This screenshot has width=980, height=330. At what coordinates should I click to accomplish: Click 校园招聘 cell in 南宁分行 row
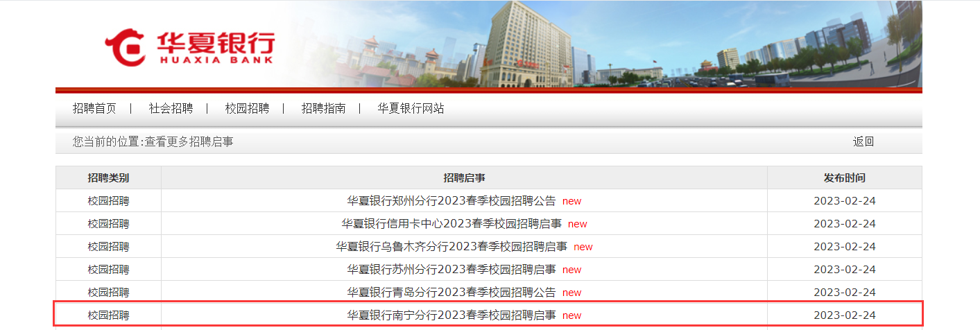[x=108, y=315]
